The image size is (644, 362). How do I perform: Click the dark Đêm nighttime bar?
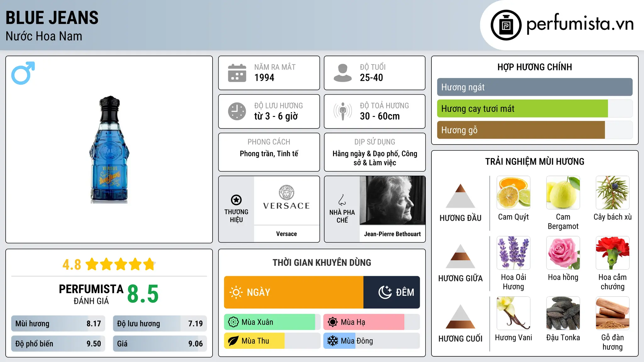(391, 292)
